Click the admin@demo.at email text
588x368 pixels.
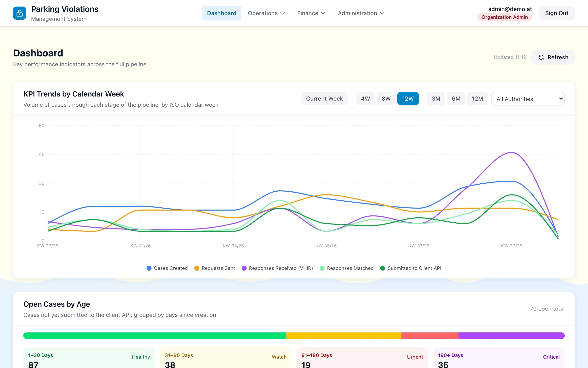[510, 9]
